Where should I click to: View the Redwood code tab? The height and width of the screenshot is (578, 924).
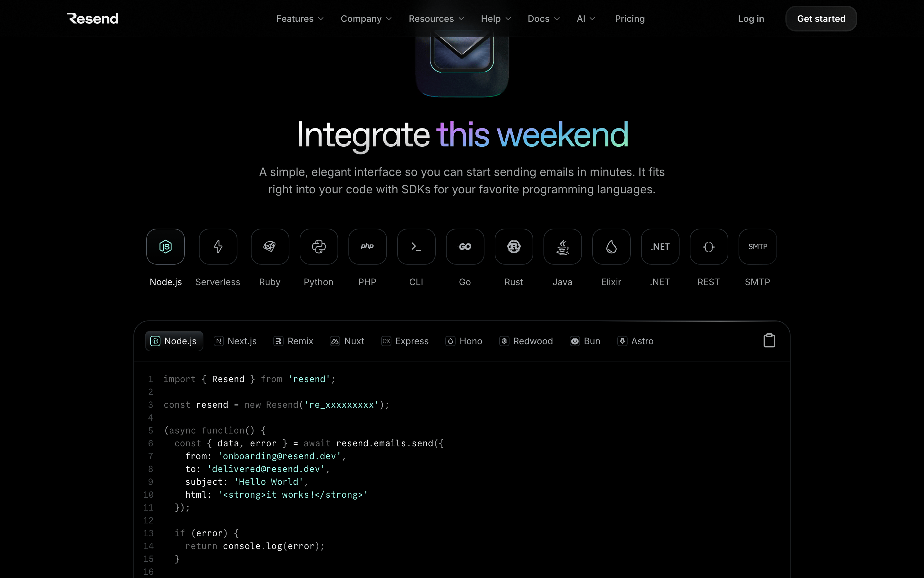click(x=526, y=341)
